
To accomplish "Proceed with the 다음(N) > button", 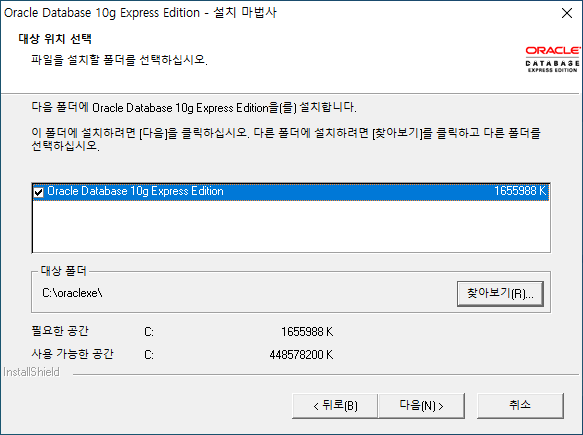I will [421, 406].
